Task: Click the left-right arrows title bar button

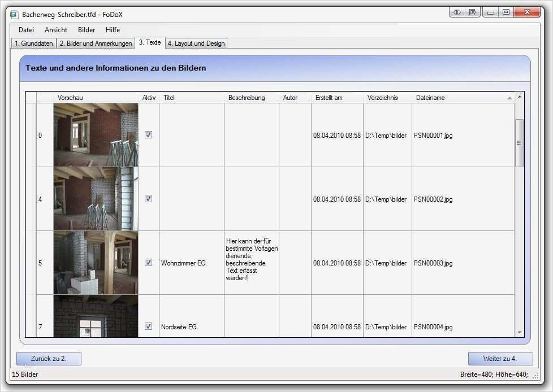Action: tap(457, 12)
